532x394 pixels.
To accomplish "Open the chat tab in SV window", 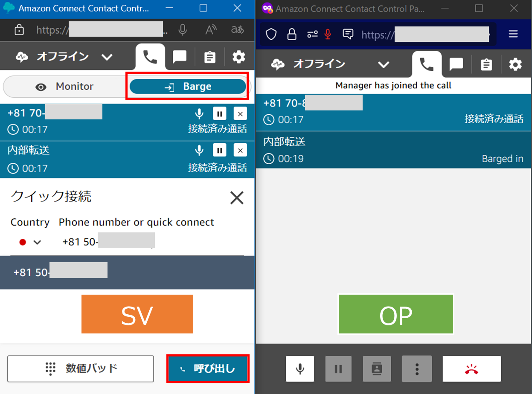I will [x=180, y=57].
